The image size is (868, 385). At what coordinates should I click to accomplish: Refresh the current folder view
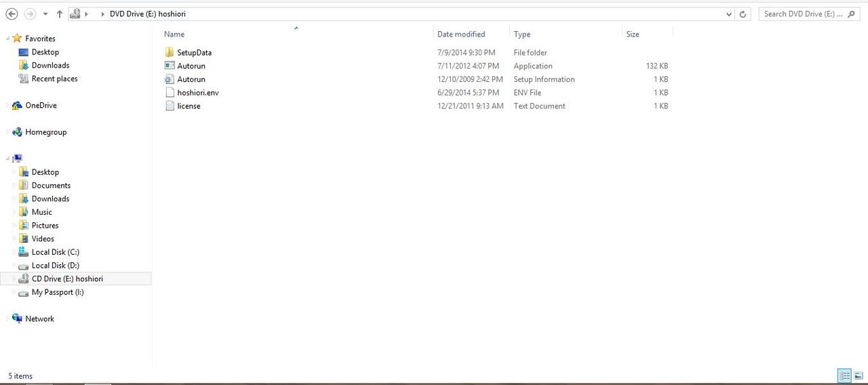(743, 14)
